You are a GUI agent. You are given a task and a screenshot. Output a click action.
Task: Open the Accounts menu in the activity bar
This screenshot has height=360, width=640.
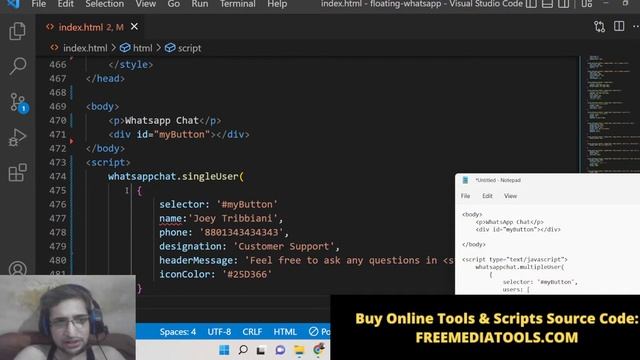[18, 268]
